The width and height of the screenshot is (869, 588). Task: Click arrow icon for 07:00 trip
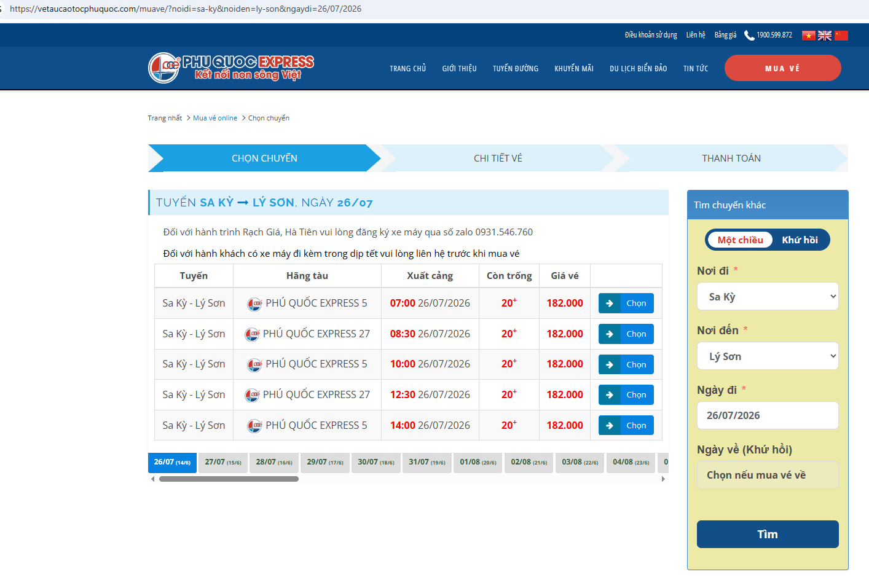pos(609,303)
